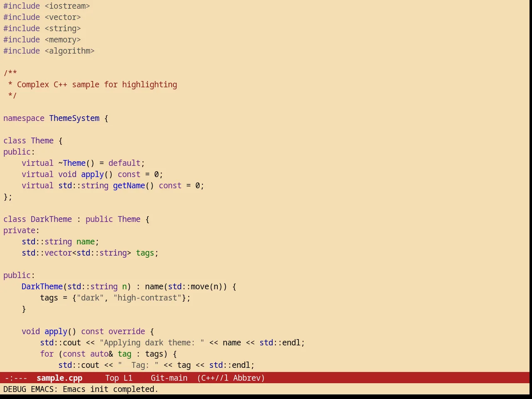
Task: Click the "DarkTheme" constructor name before parenthesis
Action: pyautogui.click(x=42, y=286)
